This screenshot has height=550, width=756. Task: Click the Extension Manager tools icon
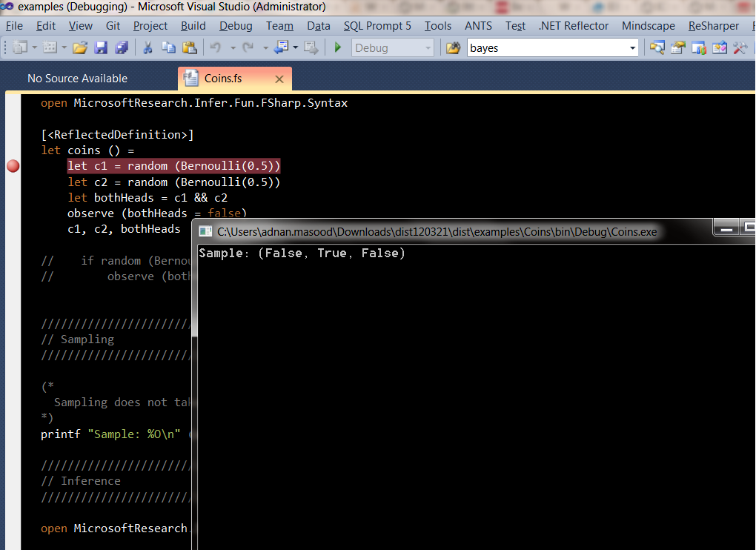pyautogui.click(x=740, y=47)
